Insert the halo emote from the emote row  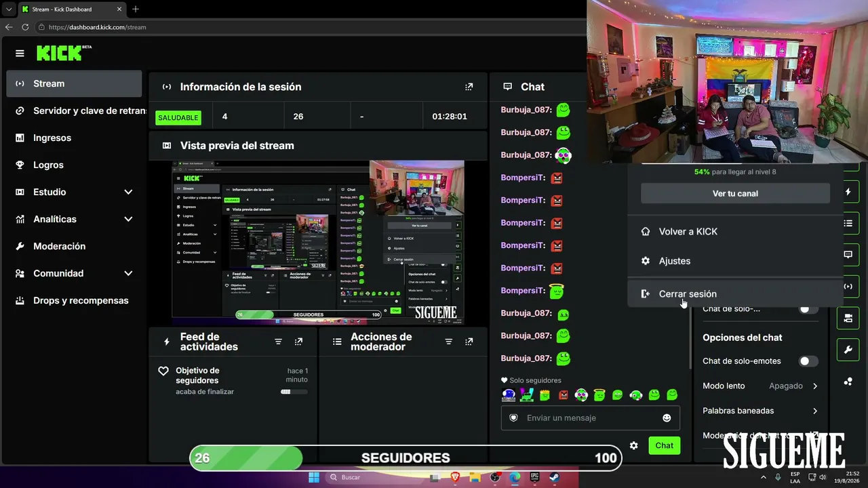click(599, 394)
